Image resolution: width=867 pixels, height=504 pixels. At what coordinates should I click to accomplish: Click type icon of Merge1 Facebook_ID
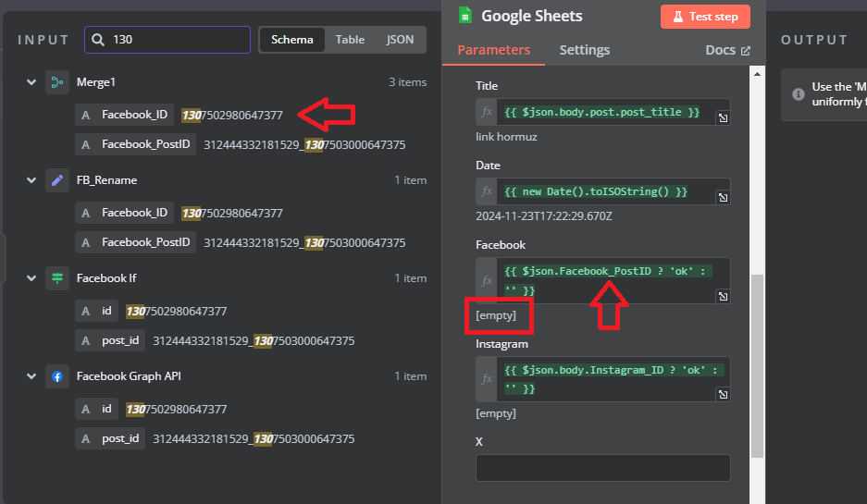tap(85, 115)
